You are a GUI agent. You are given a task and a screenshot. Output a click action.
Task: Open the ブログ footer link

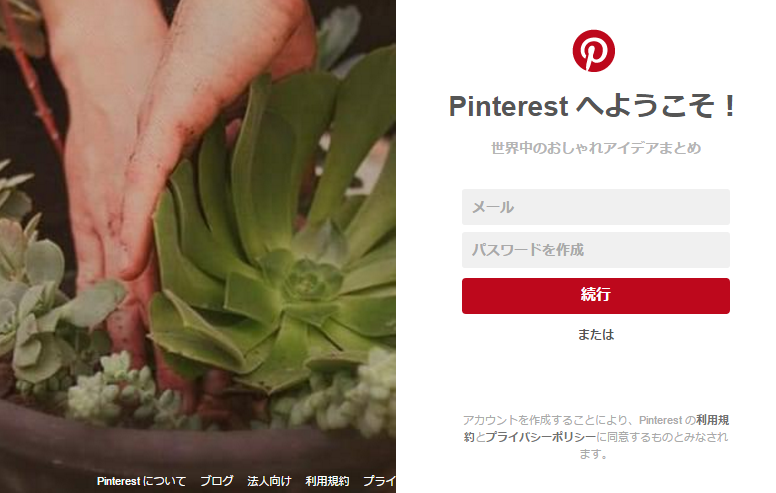[x=217, y=481]
